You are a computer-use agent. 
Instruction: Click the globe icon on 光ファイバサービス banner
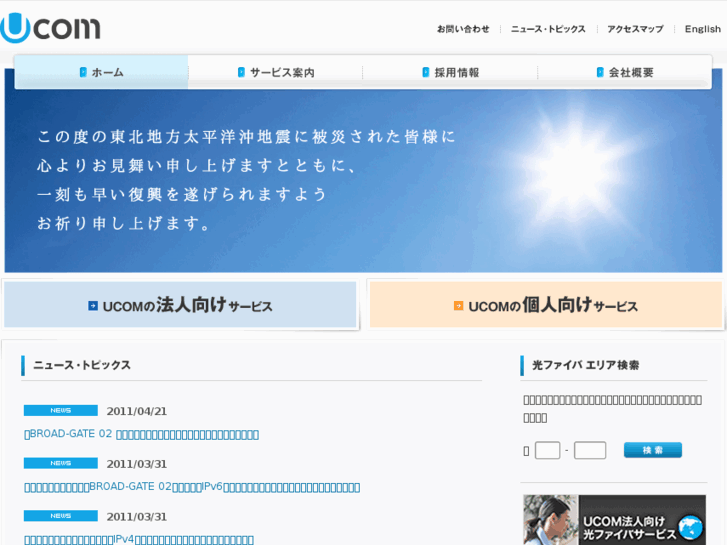click(690, 527)
